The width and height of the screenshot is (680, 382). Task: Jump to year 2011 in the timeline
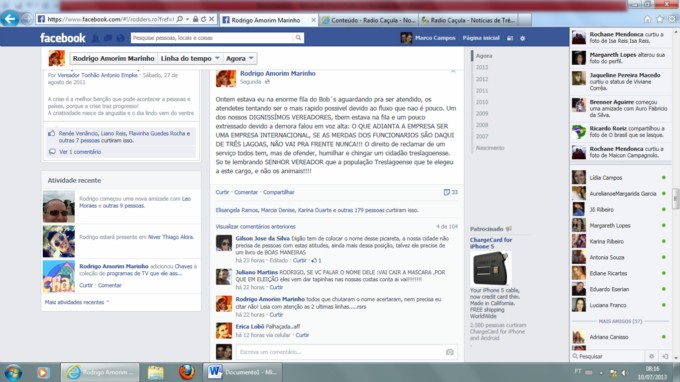pos(482,91)
